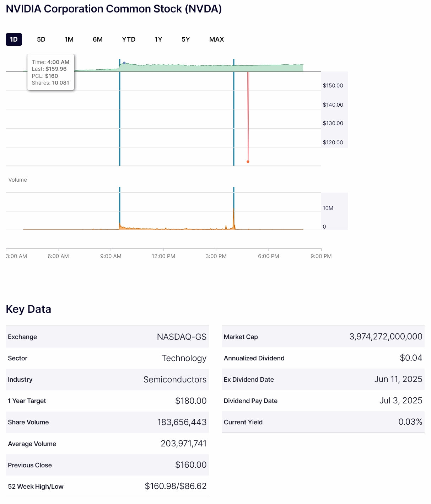Click the market-open blue line in price chart
This screenshot has width=431, height=504.
pyautogui.click(x=120, y=117)
